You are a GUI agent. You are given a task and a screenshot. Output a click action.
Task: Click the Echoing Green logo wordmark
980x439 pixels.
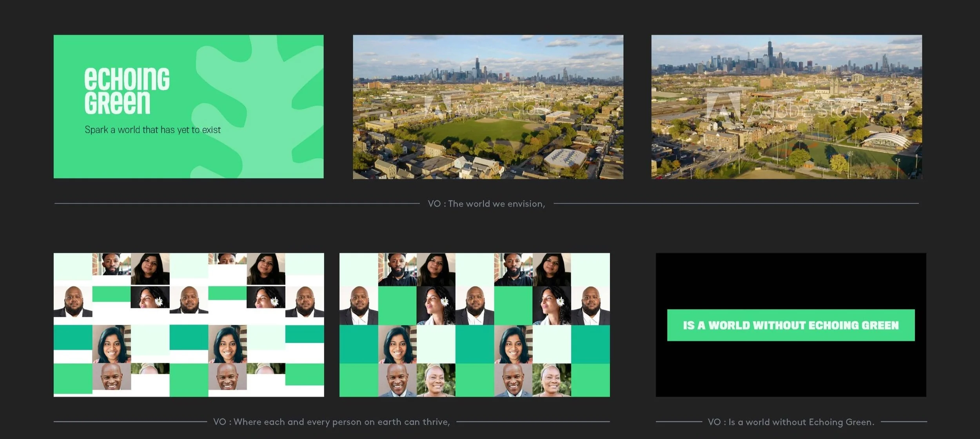tap(127, 91)
